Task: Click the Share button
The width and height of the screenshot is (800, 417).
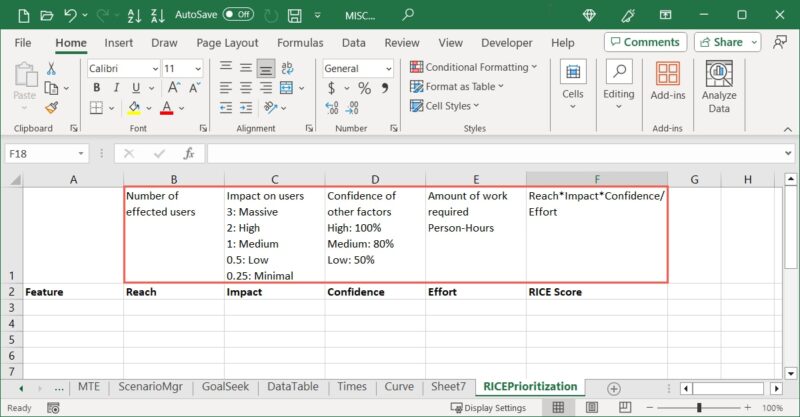Action: (727, 42)
